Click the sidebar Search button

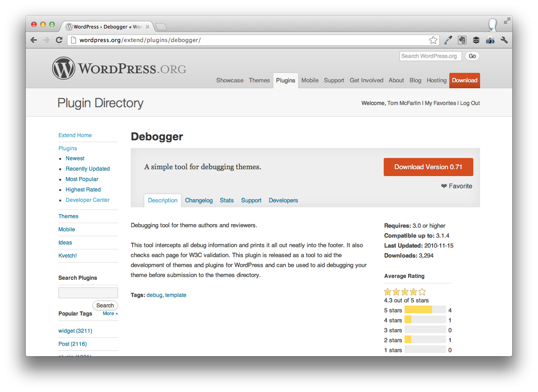click(105, 306)
